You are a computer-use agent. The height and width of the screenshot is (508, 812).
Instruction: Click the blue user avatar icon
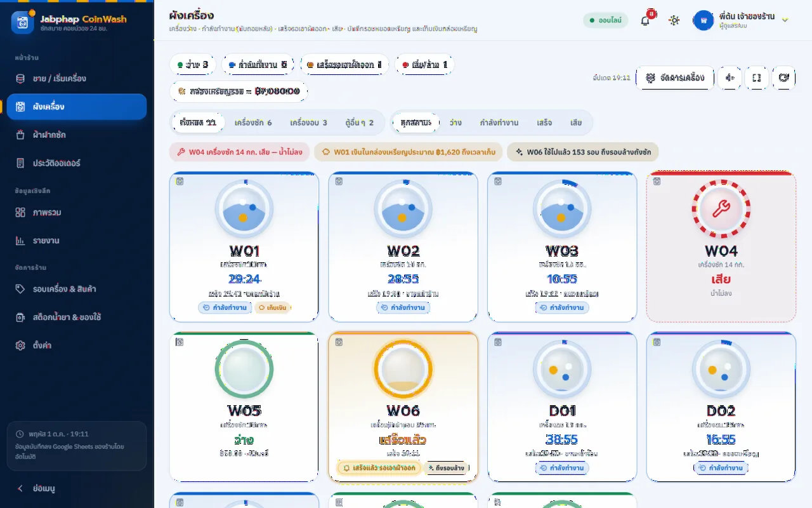704,20
